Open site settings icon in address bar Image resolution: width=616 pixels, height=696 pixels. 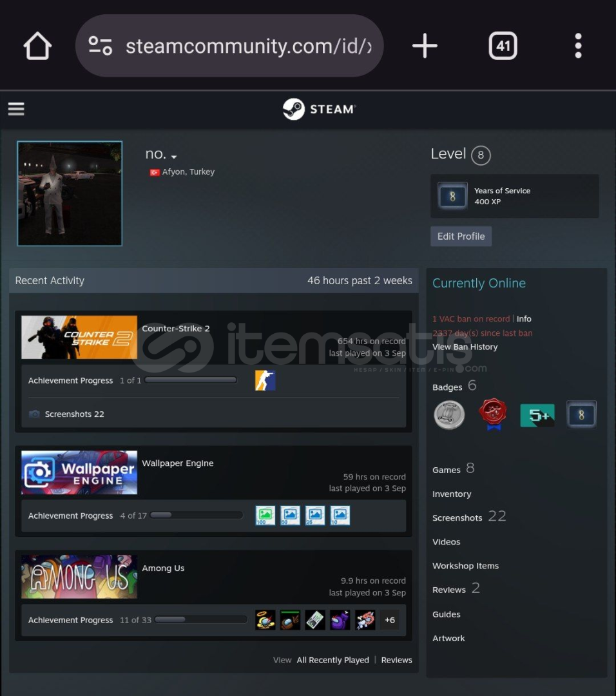[x=101, y=46]
